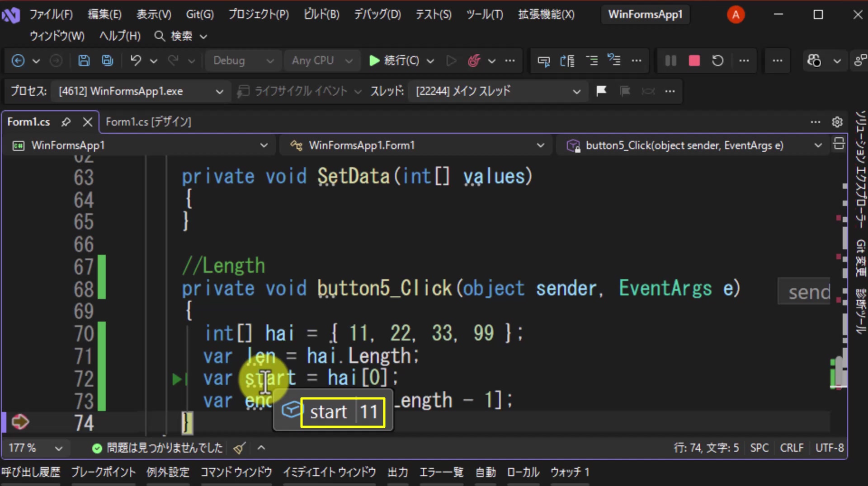Open the process dropdown WinFormsApp1.exe
The width and height of the screenshot is (868, 486).
point(141,91)
